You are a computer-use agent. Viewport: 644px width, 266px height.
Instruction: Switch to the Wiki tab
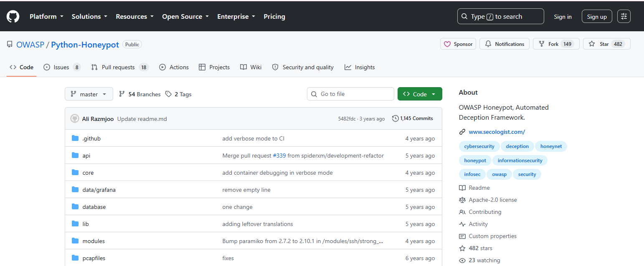tap(251, 67)
